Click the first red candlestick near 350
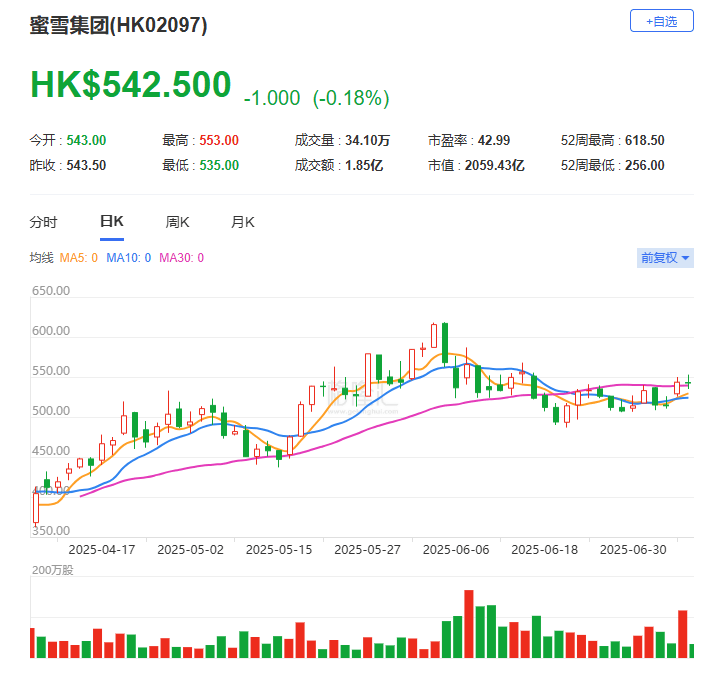 [36, 507]
